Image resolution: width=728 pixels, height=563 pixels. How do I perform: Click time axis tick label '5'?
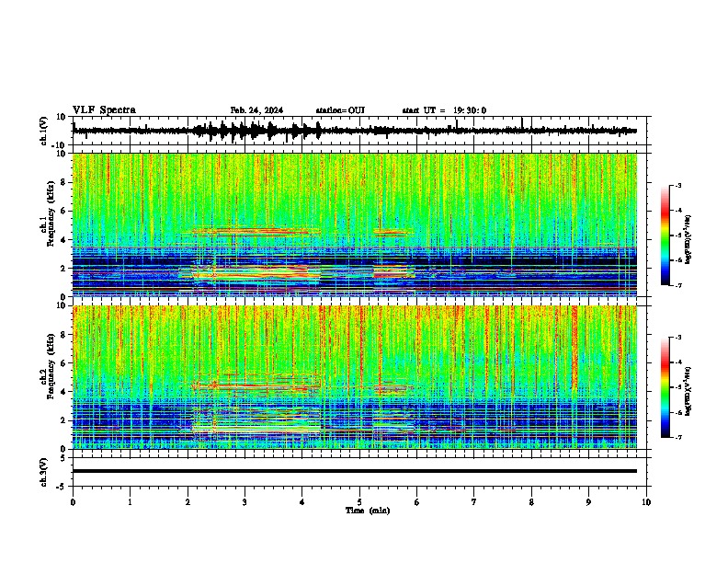[359, 502]
